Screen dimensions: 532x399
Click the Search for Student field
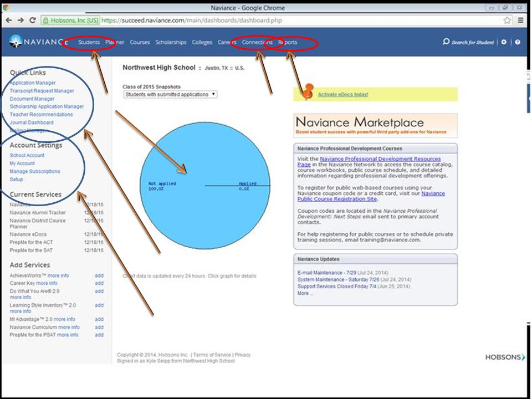coord(473,43)
